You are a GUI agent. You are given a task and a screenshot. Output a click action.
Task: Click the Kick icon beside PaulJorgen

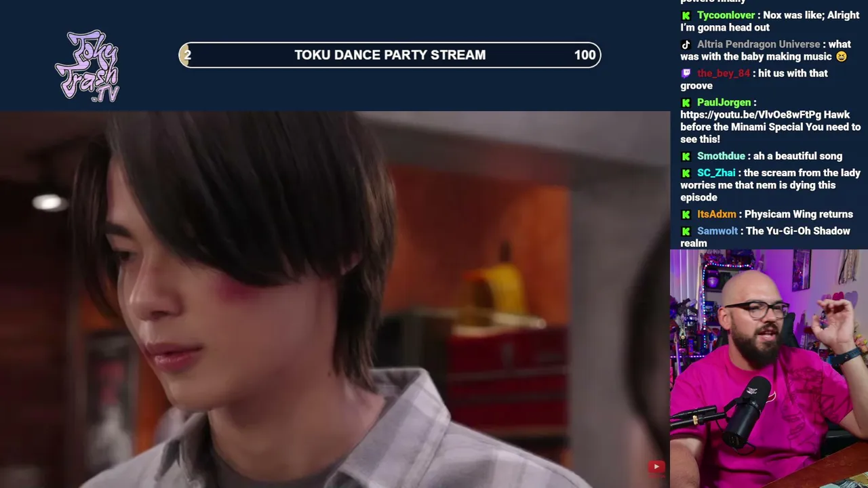click(686, 103)
